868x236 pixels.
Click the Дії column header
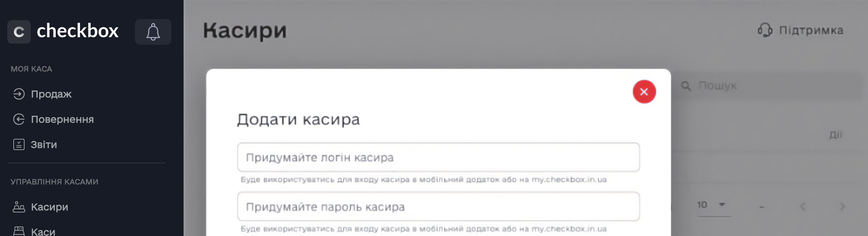point(835,135)
